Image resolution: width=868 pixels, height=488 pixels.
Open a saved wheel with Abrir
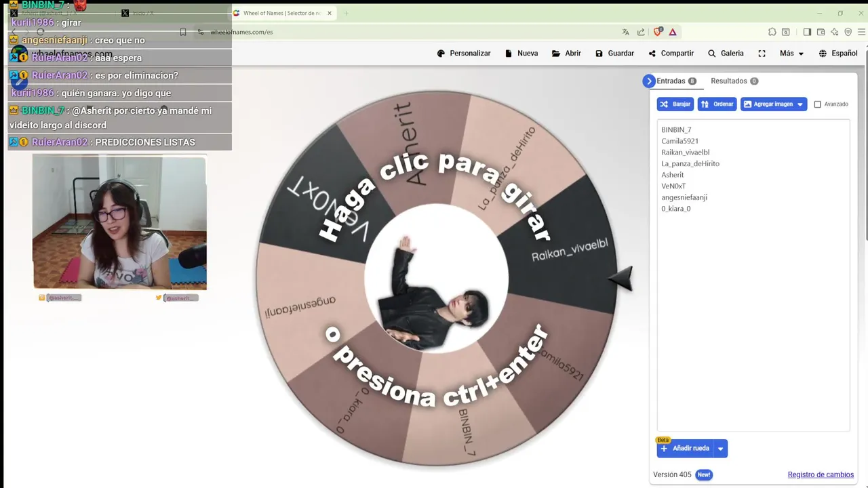click(566, 54)
